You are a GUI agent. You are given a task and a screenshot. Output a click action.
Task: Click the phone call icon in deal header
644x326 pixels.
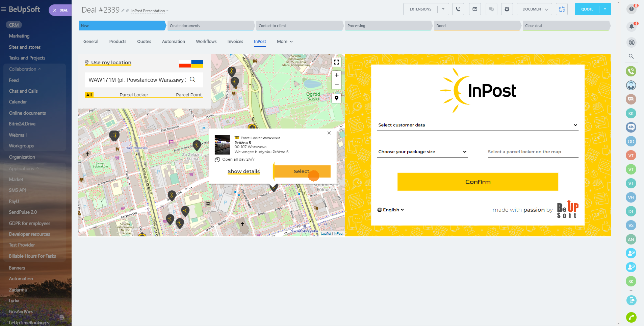[x=458, y=9]
